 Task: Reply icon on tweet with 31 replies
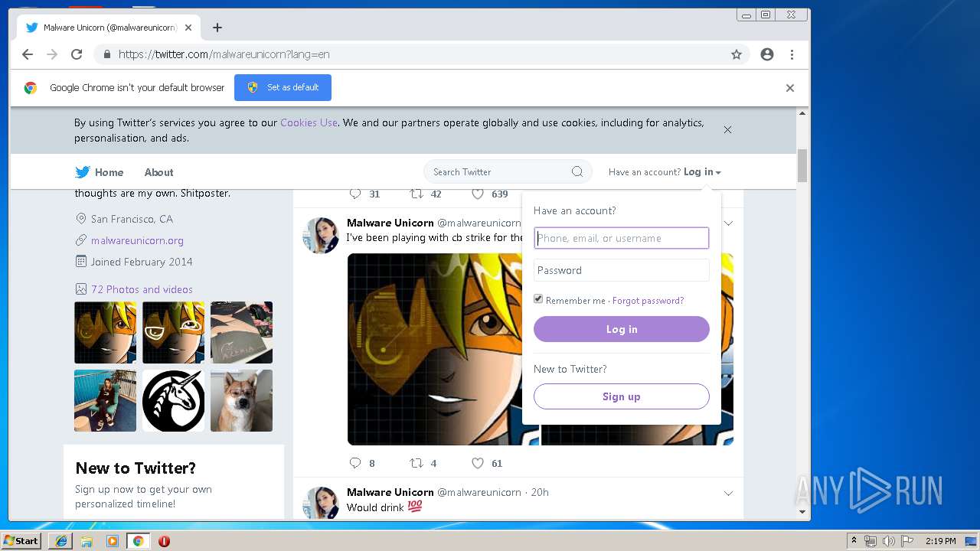(x=354, y=194)
